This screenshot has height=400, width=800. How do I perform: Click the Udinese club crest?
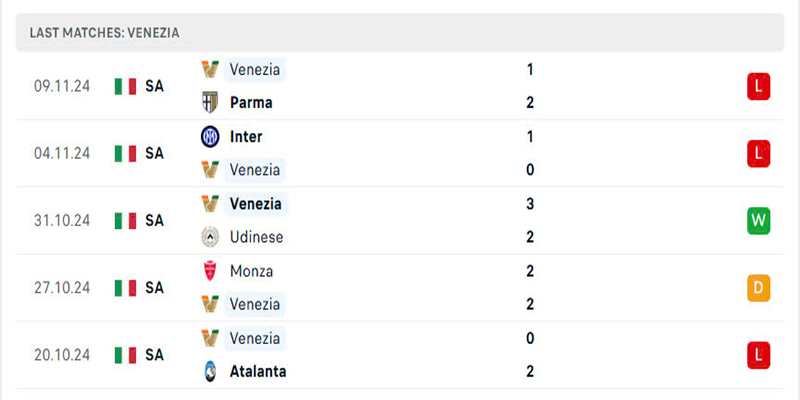tap(210, 237)
